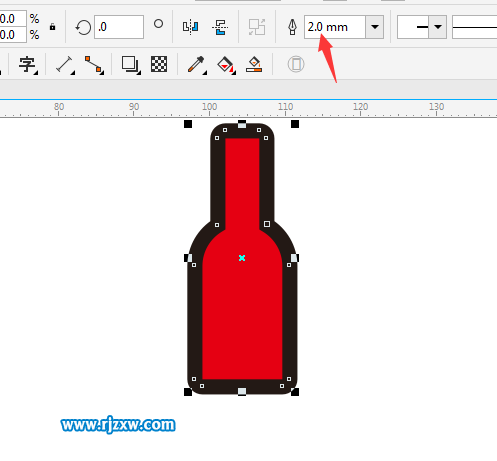The image size is (497, 461).
Task: Select the Drop Shadow tool
Action: tap(130, 64)
